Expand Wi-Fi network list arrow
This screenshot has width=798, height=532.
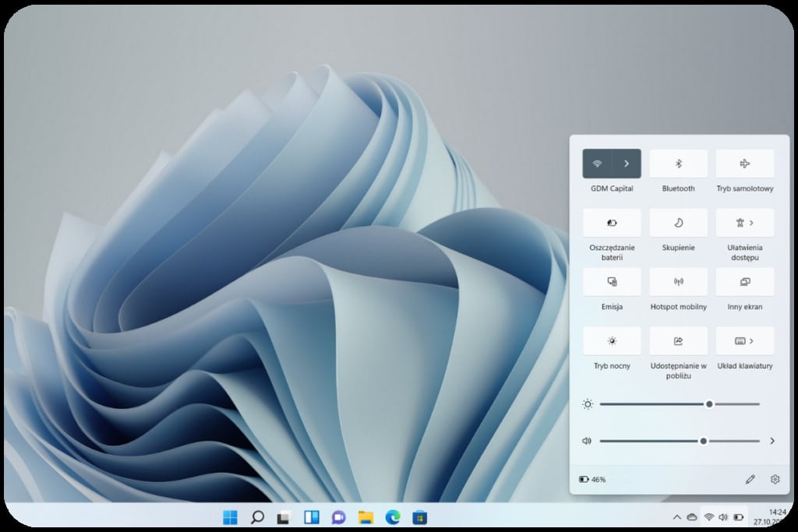point(627,164)
